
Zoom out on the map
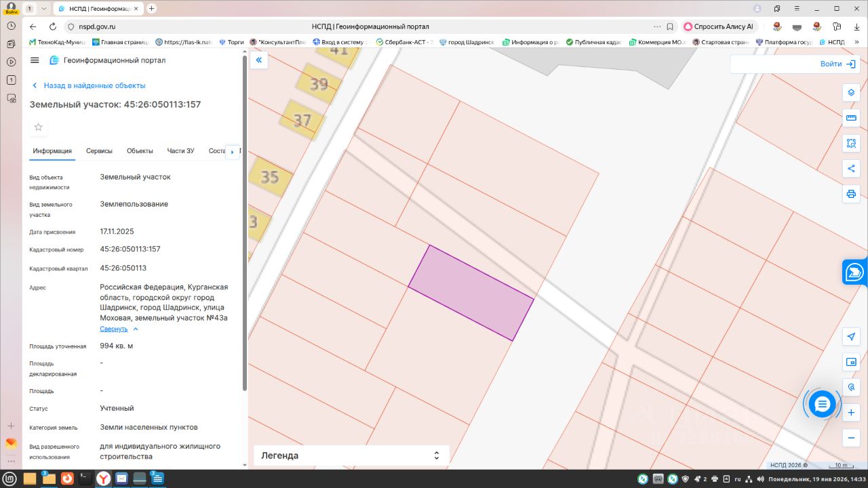click(851, 438)
